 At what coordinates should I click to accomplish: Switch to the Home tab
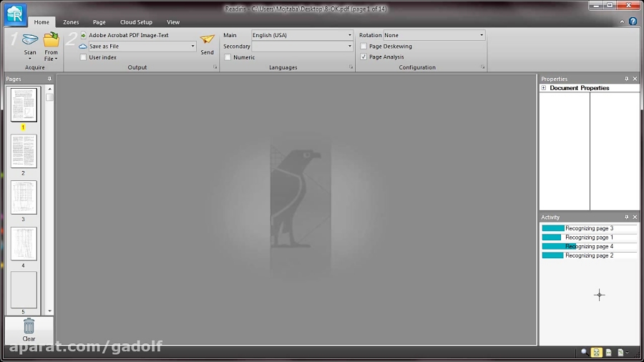click(x=42, y=22)
